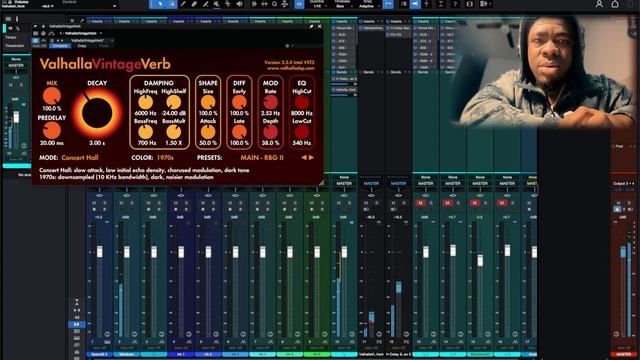Select ValhallaVintageVerb channel name label
This screenshot has width=640, height=360.
(x=371, y=354)
